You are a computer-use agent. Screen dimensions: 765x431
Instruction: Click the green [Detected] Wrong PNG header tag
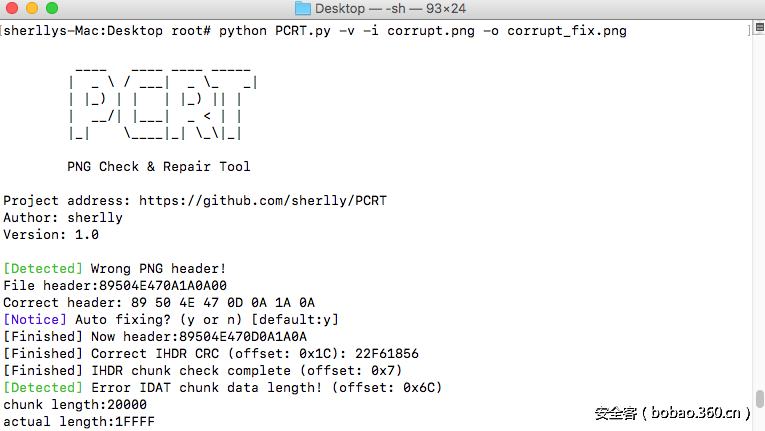[43, 268]
